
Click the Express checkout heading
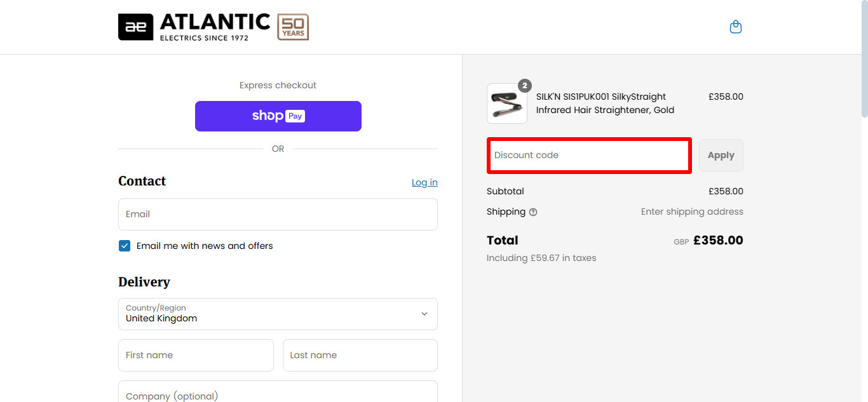point(278,85)
